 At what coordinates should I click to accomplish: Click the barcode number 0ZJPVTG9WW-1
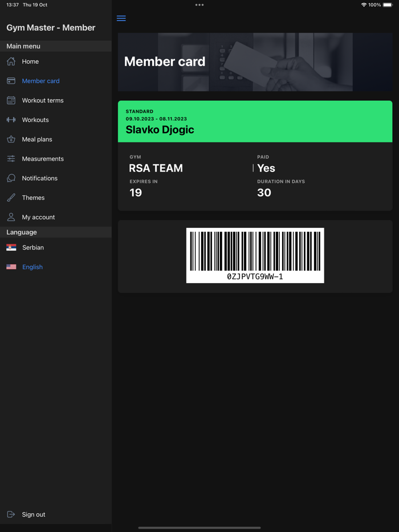point(255,276)
